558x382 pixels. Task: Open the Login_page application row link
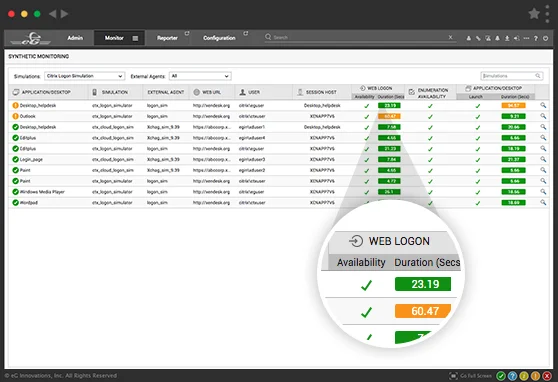click(x=31, y=159)
